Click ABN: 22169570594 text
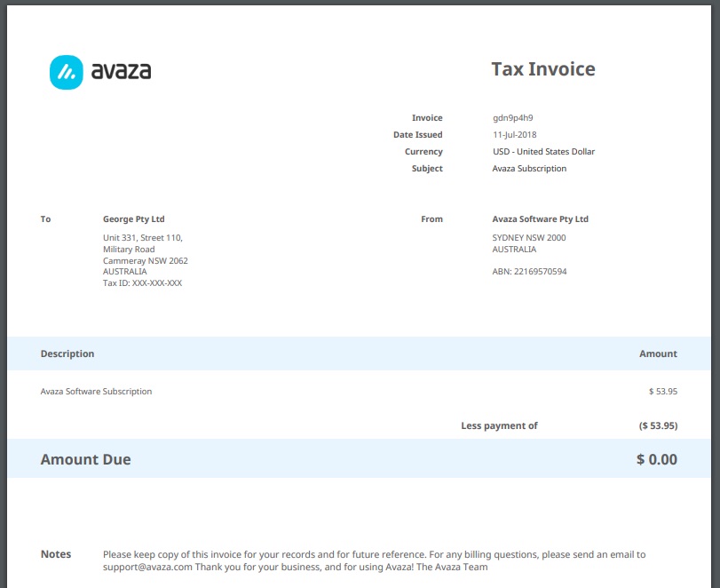720x588 pixels. [x=529, y=272]
